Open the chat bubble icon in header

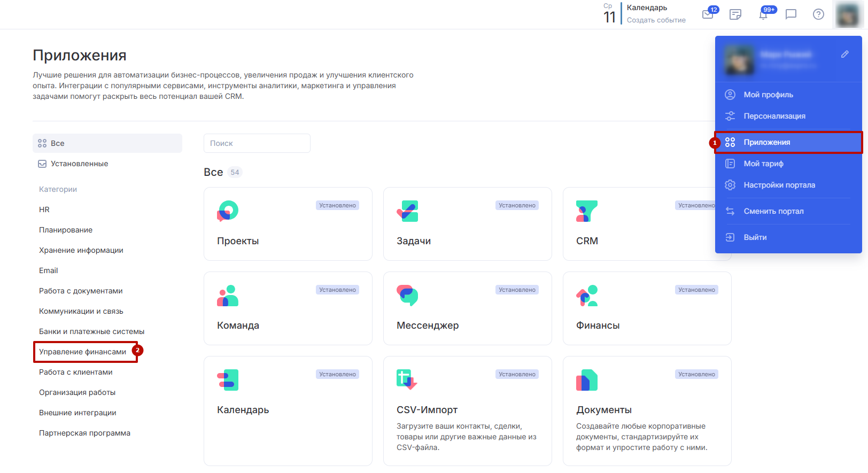point(791,14)
